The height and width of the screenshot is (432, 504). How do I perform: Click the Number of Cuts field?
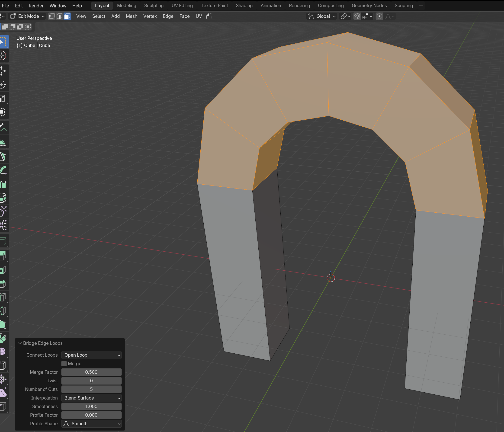pyautogui.click(x=91, y=389)
